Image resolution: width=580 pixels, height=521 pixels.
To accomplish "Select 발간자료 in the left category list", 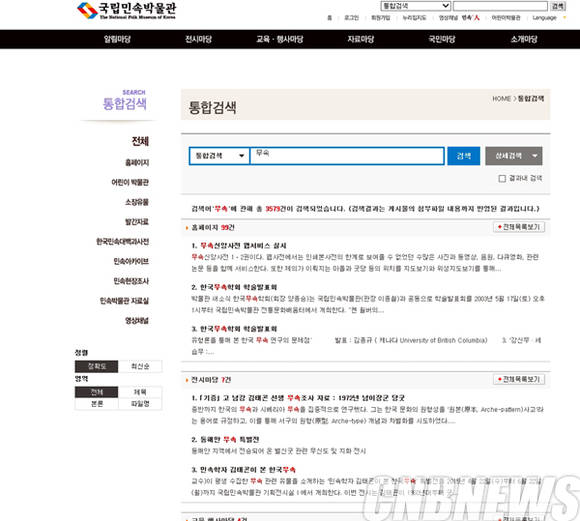I will [x=137, y=222].
